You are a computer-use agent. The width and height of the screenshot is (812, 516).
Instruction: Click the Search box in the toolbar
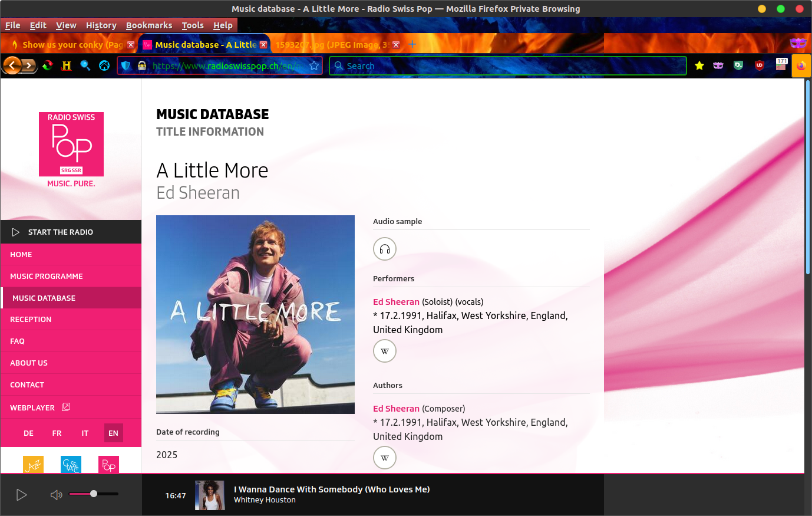(x=508, y=65)
